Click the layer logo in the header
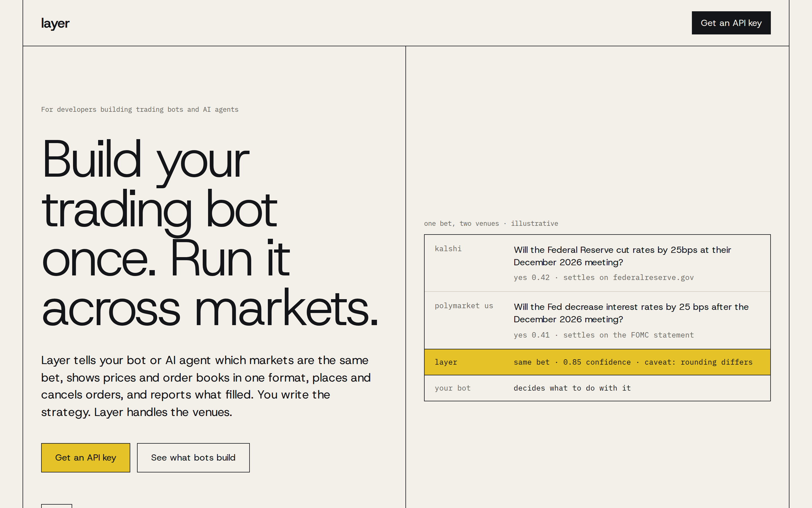812x508 pixels. pos(55,23)
